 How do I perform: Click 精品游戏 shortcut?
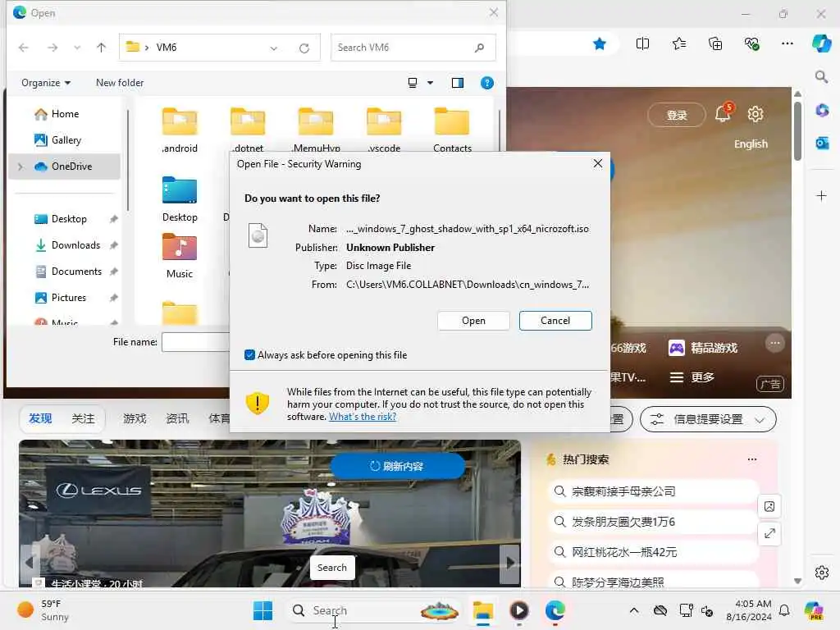coord(703,348)
